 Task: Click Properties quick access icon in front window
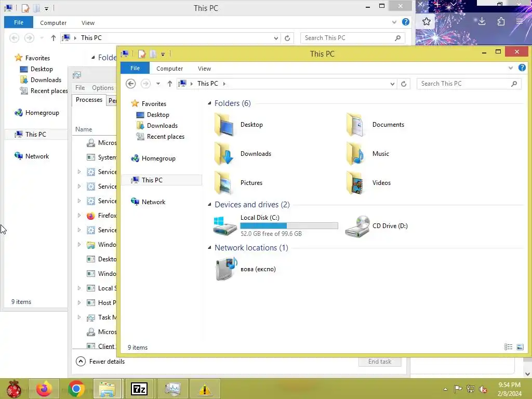click(x=141, y=54)
